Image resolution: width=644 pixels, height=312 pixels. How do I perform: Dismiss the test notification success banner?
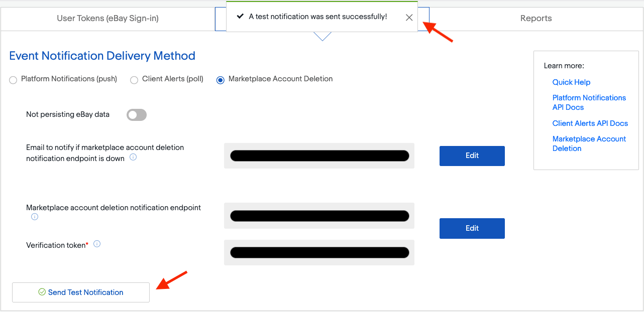409,17
